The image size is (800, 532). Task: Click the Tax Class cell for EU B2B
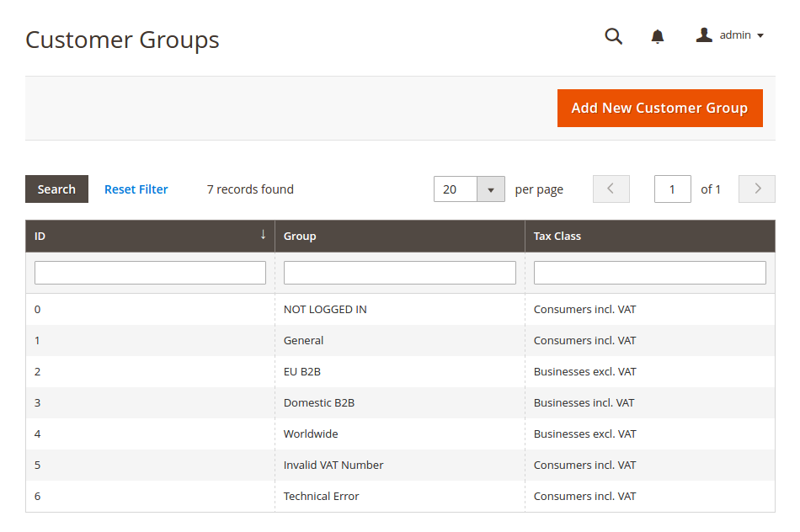coord(650,372)
